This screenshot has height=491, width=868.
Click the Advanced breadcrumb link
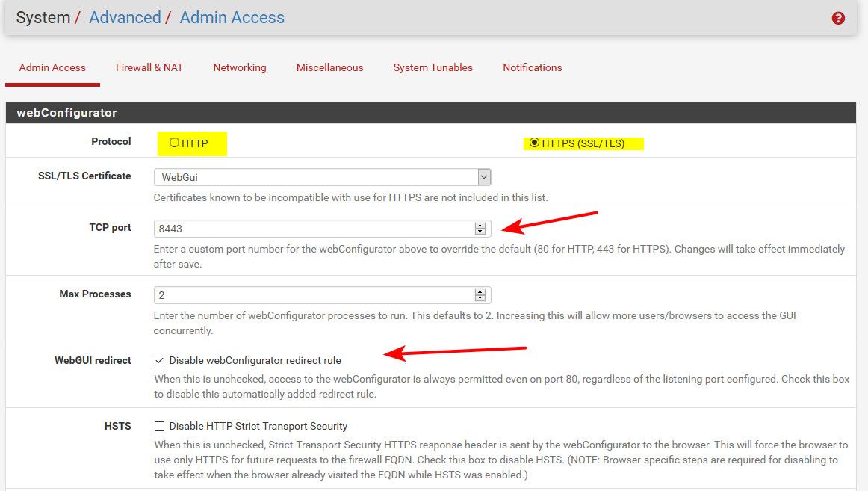(x=125, y=18)
